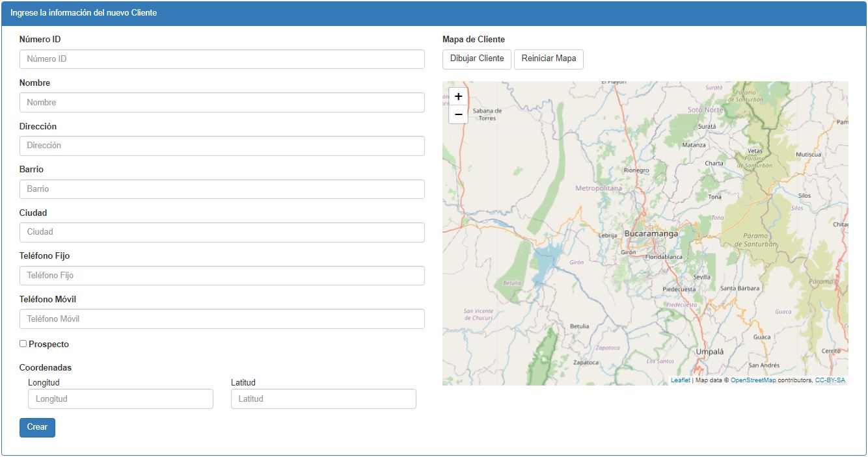Viewport: 868px width, 457px height.
Task: Click the Prospecto label text
Action: (x=49, y=345)
